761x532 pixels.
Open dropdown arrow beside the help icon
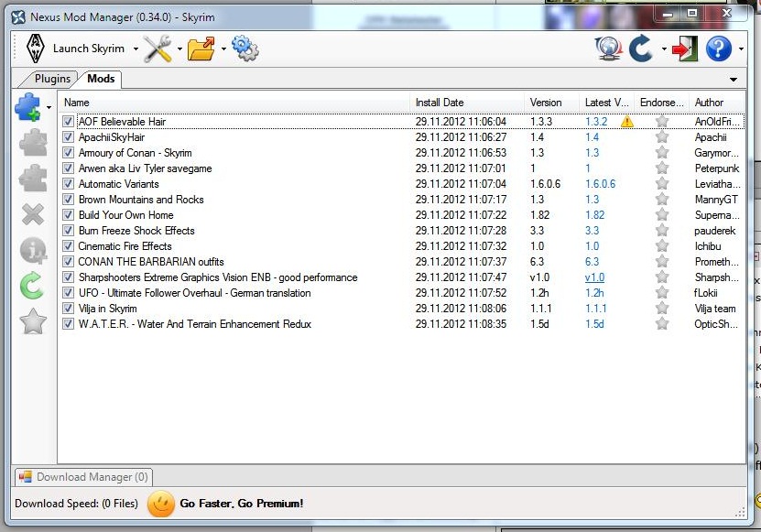[740, 49]
